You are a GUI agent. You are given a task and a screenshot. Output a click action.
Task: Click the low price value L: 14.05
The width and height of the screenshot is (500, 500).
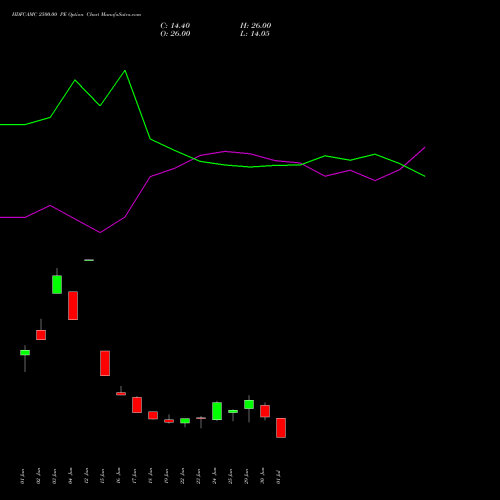pos(255,34)
